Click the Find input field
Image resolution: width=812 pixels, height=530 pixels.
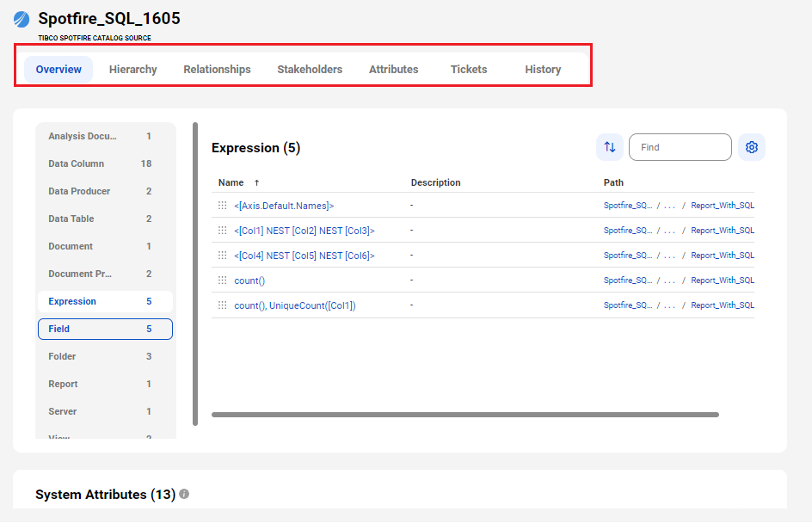click(x=680, y=147)
